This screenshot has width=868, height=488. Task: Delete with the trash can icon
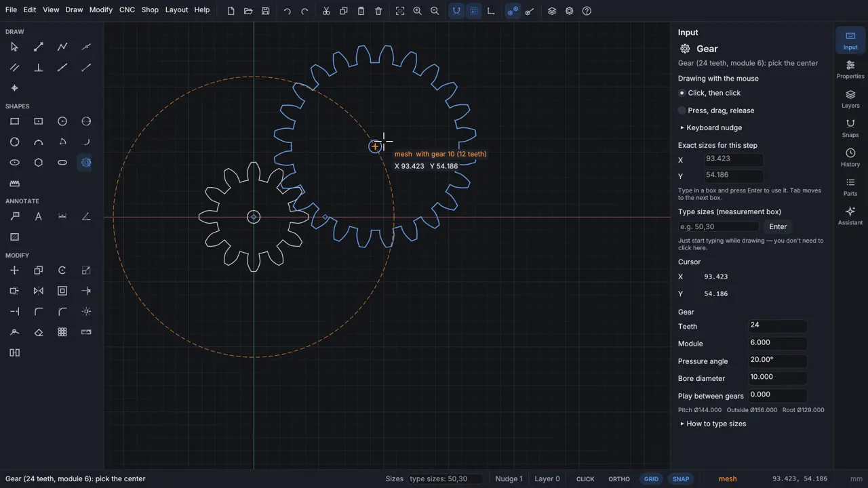coord(378,11)
